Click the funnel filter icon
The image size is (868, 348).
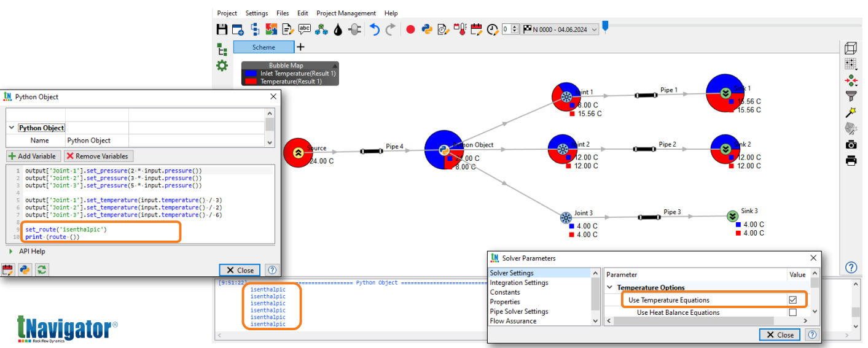851,96
